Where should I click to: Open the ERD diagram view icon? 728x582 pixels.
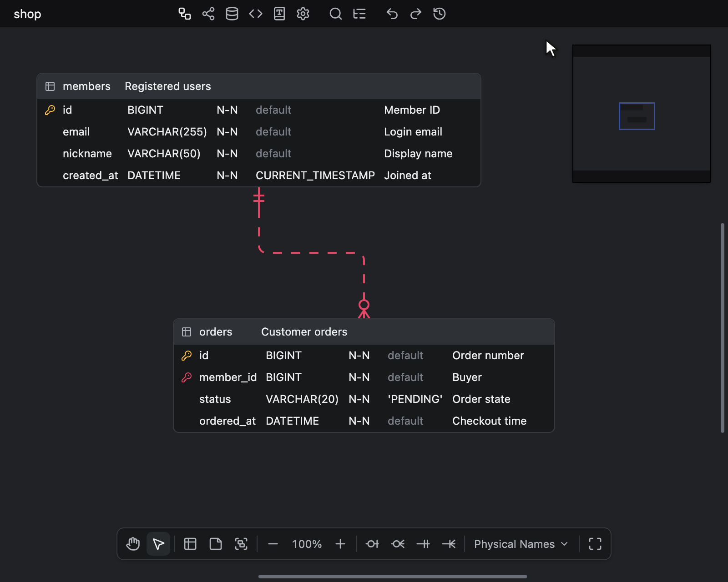pyautogui.click(x=184, y=14)
